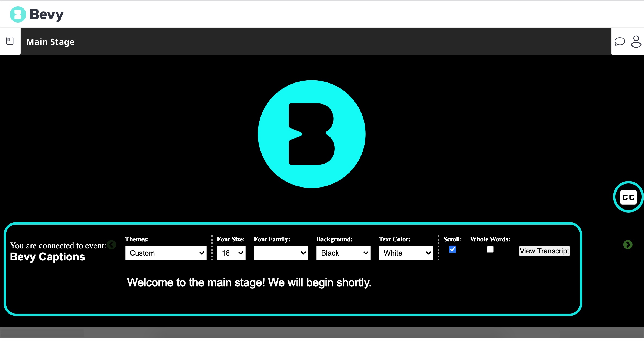Enable the Whole Words checkbox

490,249
